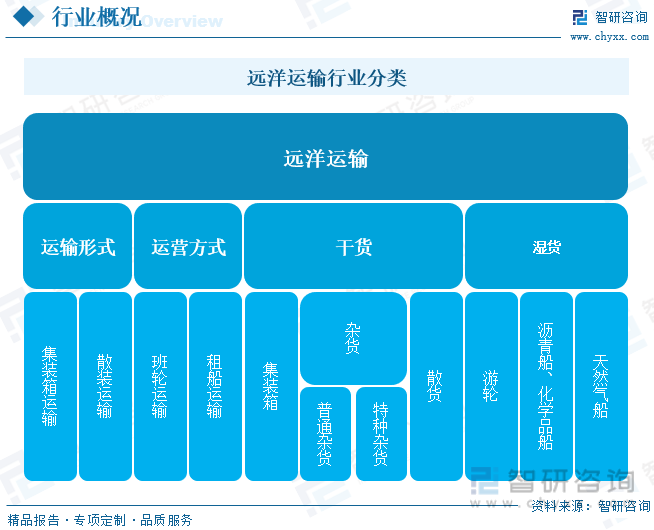Viewport: 654px width, 530px height.
Task: Click the 沥青船、化学品船 column
Action: (x=546, y=386)
